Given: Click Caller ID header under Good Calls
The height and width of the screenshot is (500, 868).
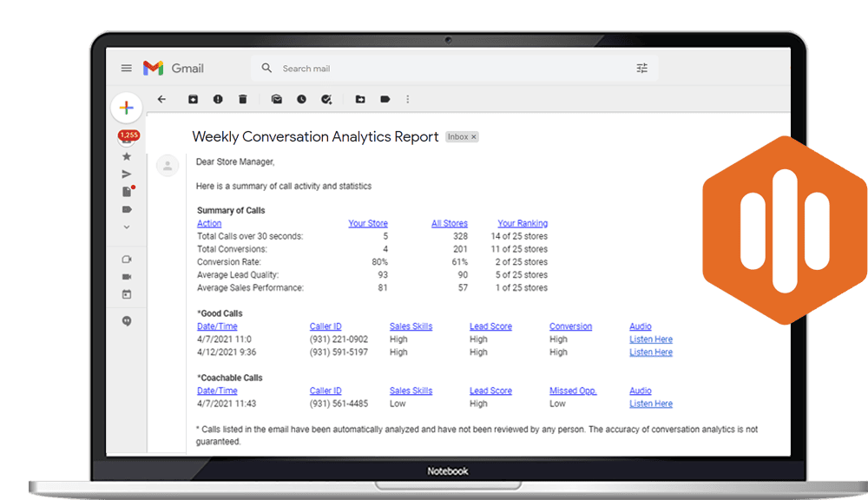Looking at the screenshot, I should click(x=325, y=326).
